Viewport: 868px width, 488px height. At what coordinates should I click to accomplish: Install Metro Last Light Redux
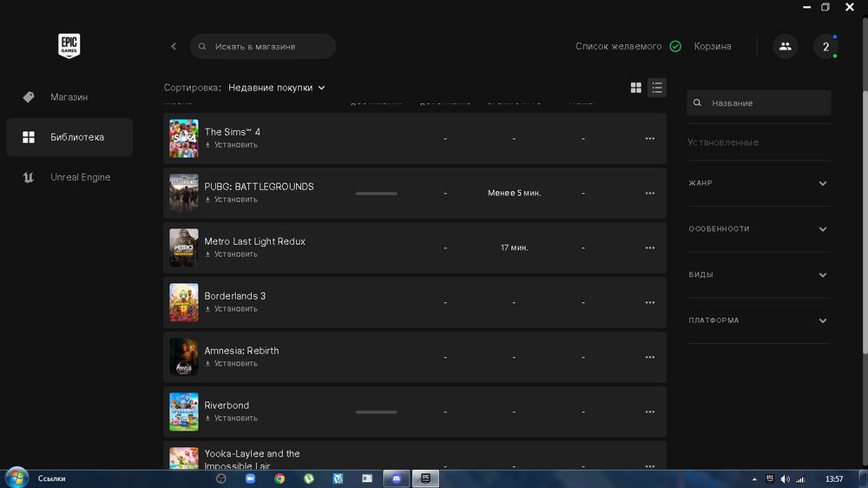pos(232,254)
